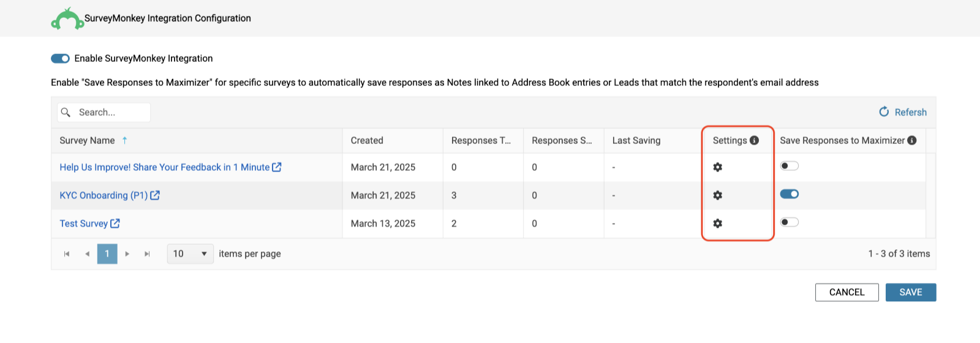Select page 1 in the pager
The image size is (980, 343).
coord(107,254)
